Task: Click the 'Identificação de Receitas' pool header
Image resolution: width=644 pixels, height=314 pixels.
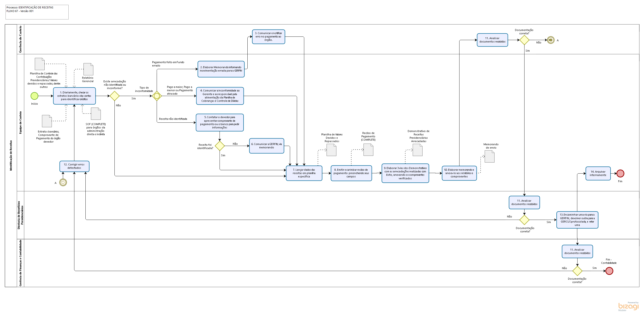Action: (11, 155)
